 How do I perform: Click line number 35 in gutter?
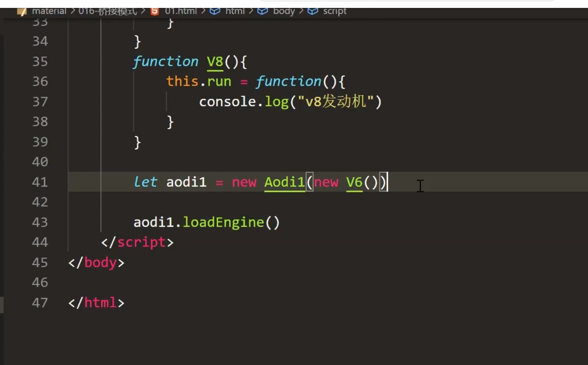coord(40,62)
